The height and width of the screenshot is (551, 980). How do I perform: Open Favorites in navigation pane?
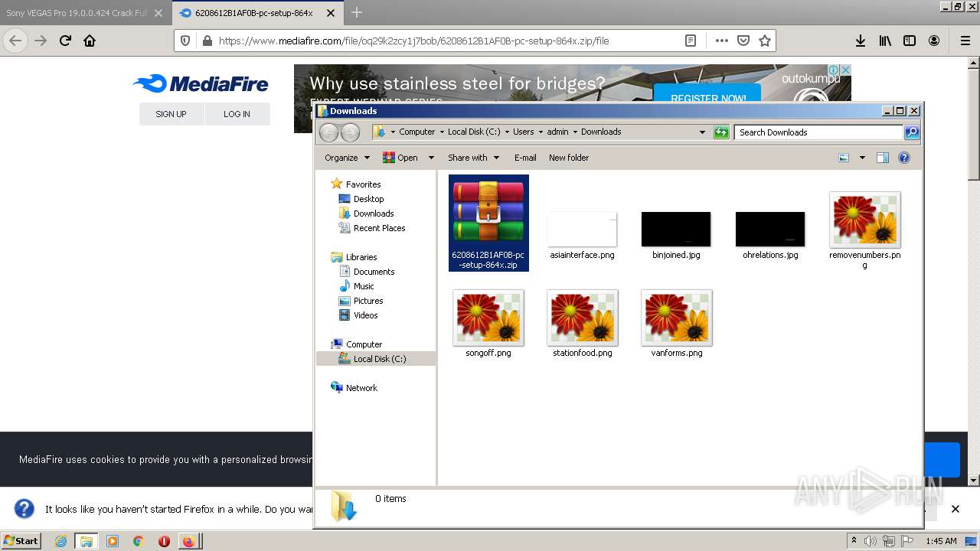[x=363, y=184]
